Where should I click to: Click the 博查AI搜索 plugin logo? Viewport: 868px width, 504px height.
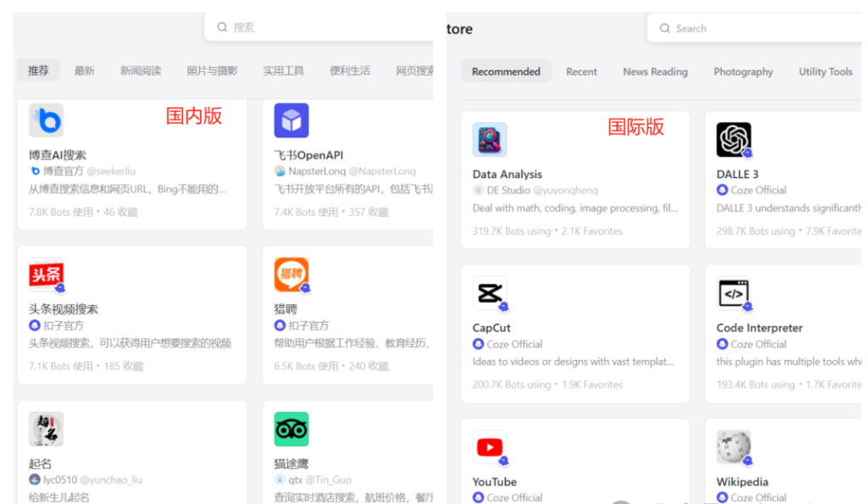tap(46, 120)
